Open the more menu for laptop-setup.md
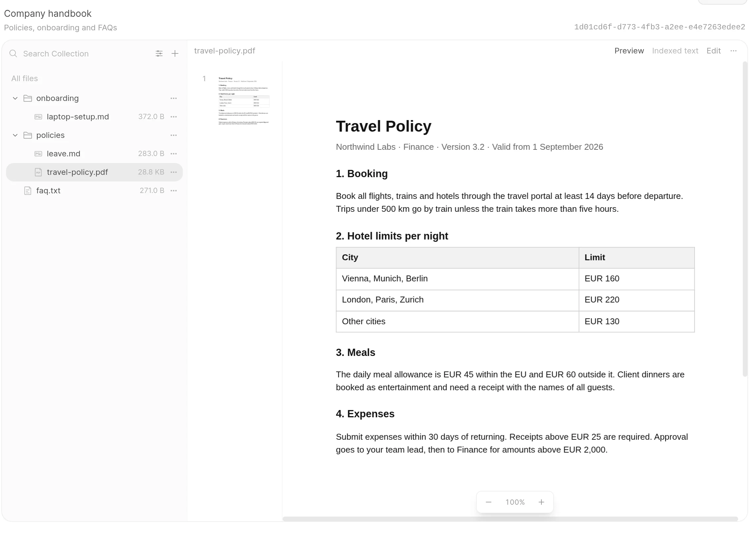This screenshot has height=541, width=756. (174, 116)
